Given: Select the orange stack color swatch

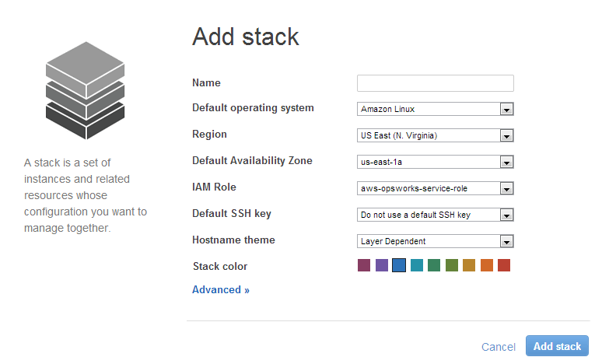Looking at the screenshot, I should pyautogui.click(x=486, y=265).
